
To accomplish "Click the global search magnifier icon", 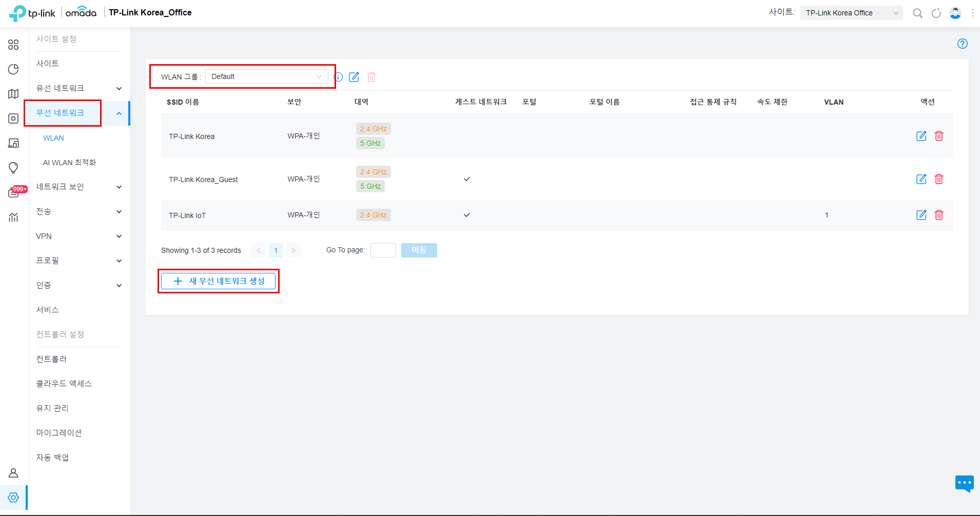I will (x=917, y=13).
